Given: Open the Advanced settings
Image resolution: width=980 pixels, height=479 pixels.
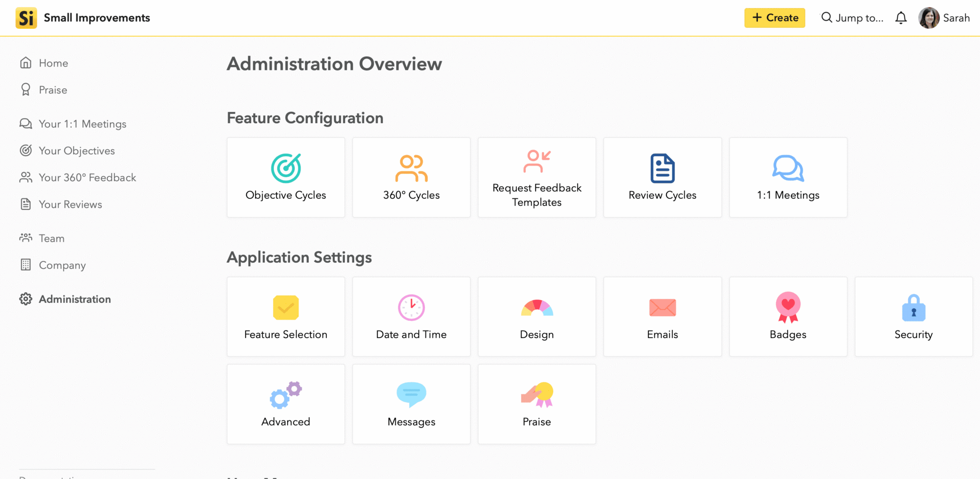Looking at the screenshot, I should coord(286,404).
